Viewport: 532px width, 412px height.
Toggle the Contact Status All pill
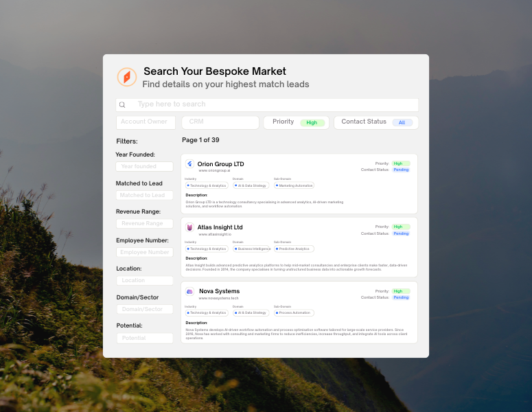click(x=402, y=122)
